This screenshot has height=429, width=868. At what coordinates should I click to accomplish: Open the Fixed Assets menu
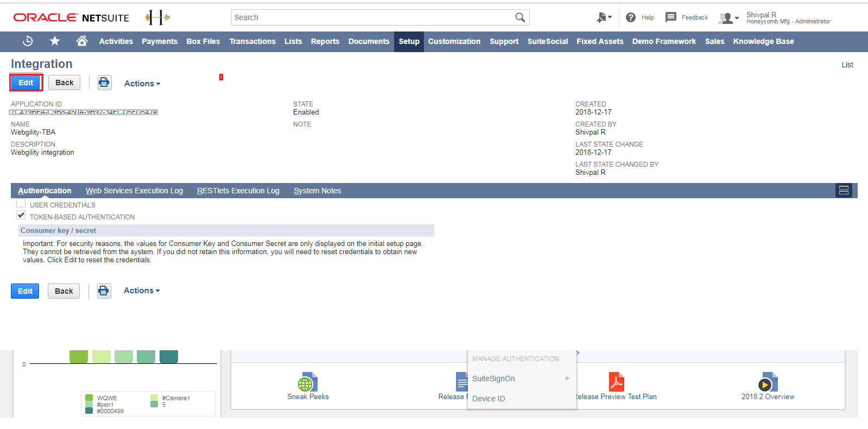pos(600,41)
